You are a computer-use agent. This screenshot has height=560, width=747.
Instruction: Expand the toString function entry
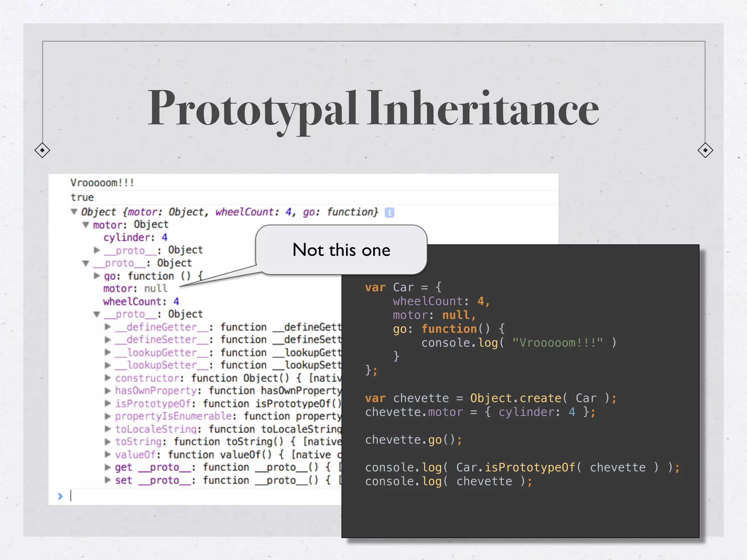pyautogui.click(x=108, y=442)
